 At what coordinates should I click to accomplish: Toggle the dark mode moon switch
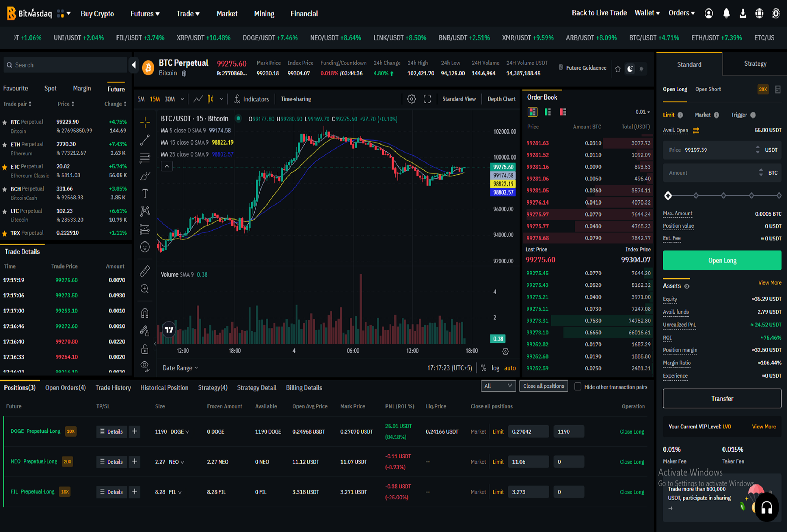[630, 69]
